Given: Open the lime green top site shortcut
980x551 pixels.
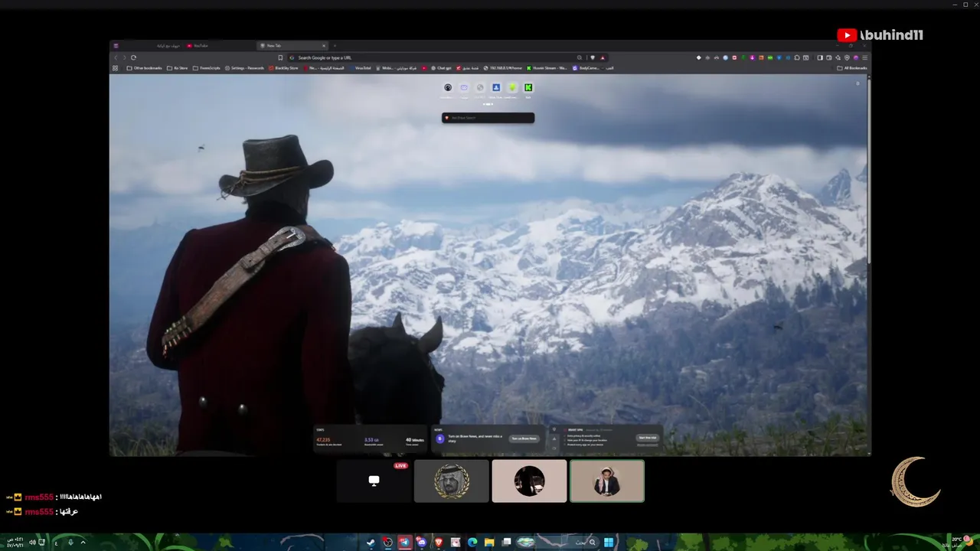Looking at the screenshot, I should pyautogui.click(x=512, y=88).
